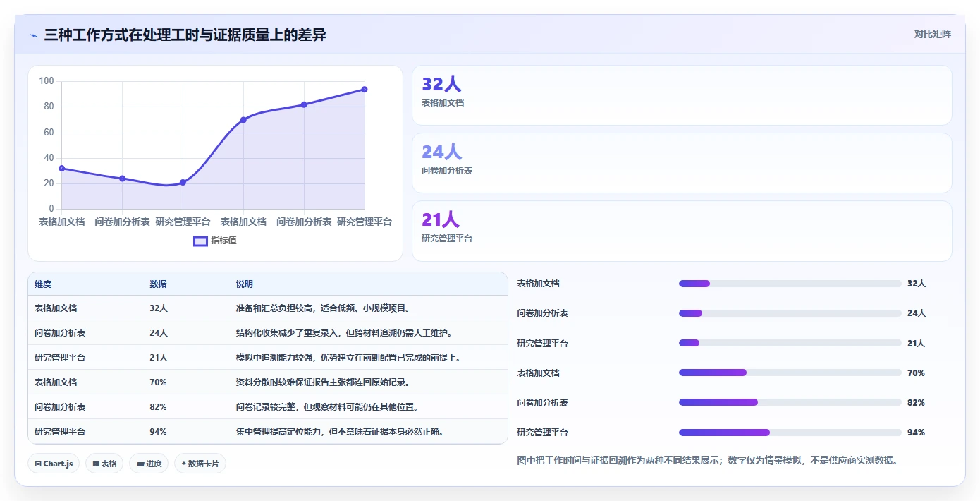Open the 21人 研究管理平台 data card
This screenshot has height=501, width=980.
(682, 231)
